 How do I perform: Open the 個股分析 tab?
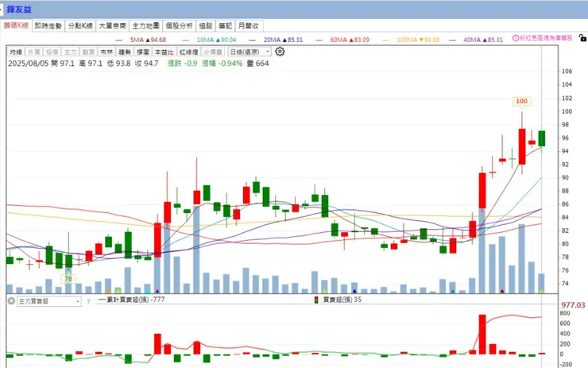(x=179, y=25)
